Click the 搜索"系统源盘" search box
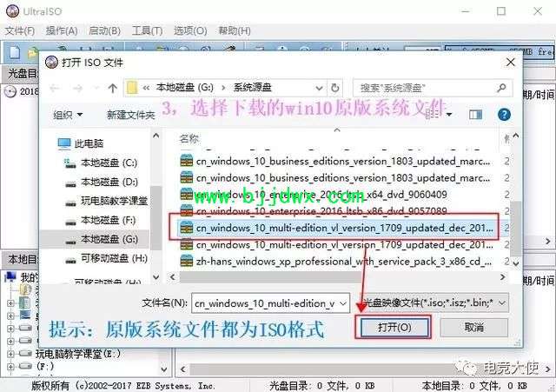Screen dimensions: 556x392 click(x=433, y=88)
